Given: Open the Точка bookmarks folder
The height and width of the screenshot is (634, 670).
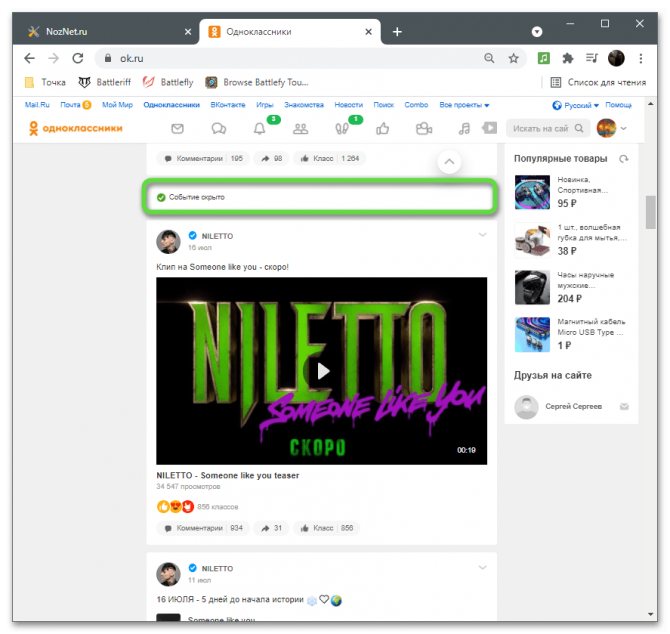Looking at the screenshot, I should [x=45, y=82].
